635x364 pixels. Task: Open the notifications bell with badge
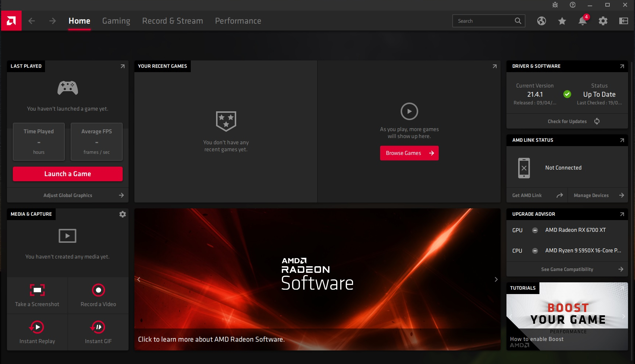tap(582, 21)
